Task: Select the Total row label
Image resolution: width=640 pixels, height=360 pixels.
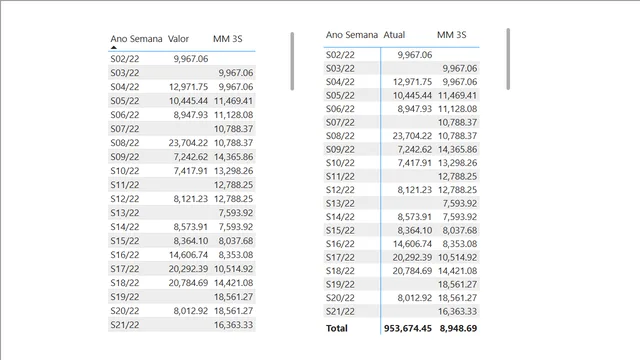Action: tap(337, 328)
